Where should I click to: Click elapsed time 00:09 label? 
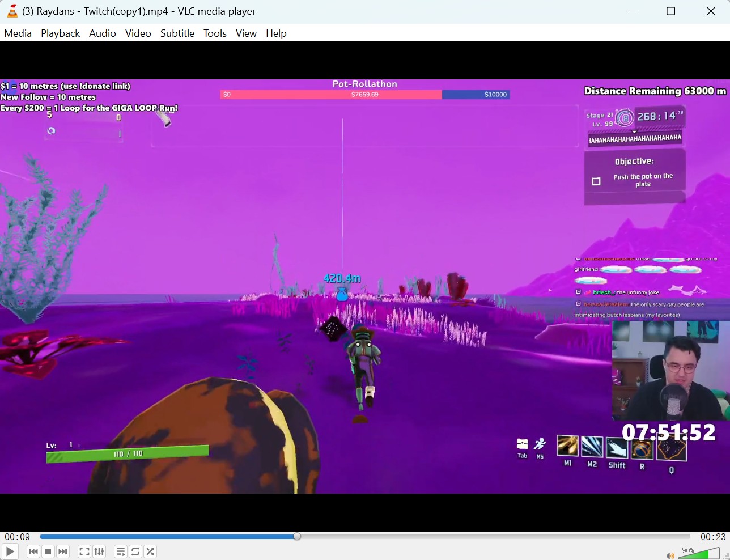(18, 537)
